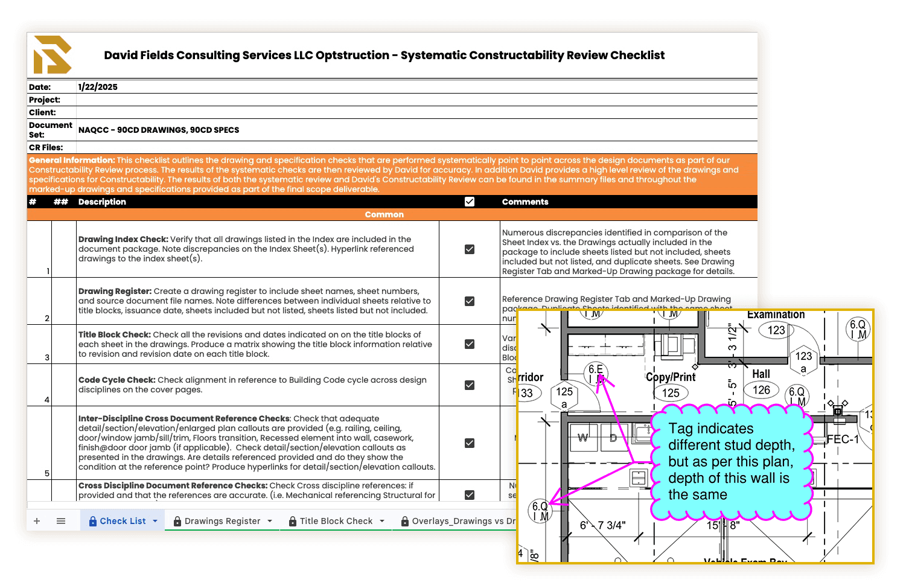
Task: Click the Project field value cell
Action: (416, 100)
